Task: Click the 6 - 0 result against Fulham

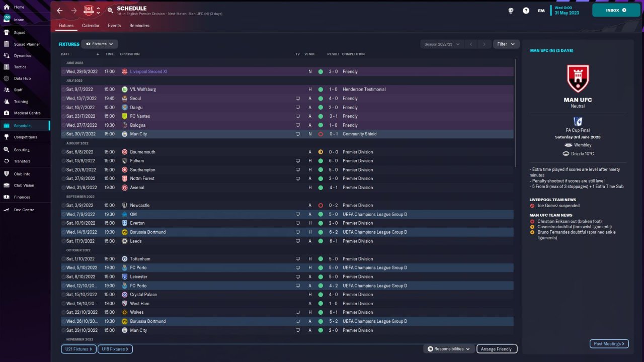Action: click(333, 161)
